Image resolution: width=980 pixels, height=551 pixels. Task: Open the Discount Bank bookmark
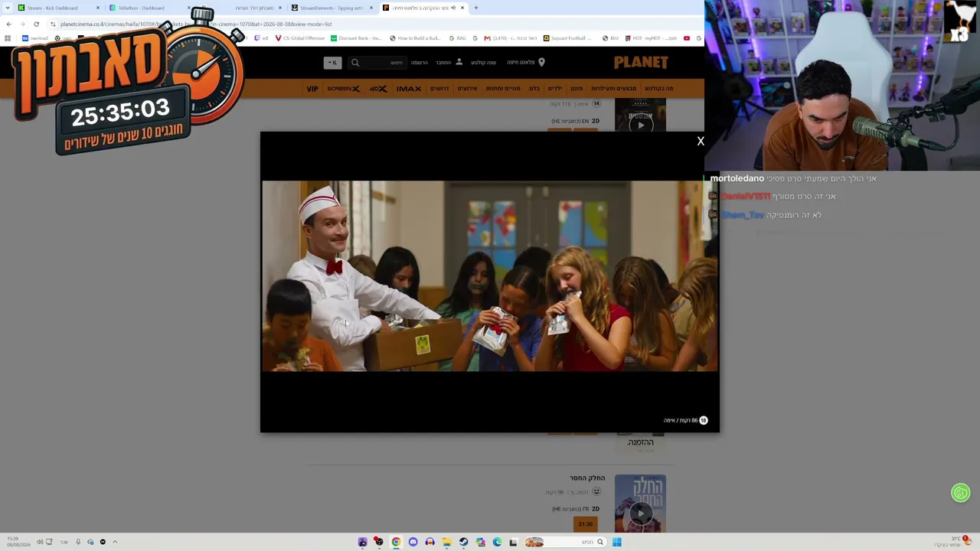click(356, 38)
